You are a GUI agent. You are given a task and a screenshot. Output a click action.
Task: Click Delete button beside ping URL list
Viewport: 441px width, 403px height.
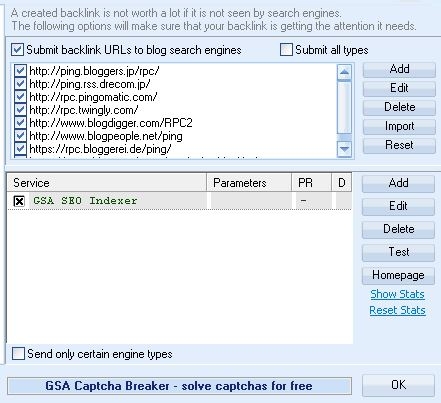[x=399, y=107]
